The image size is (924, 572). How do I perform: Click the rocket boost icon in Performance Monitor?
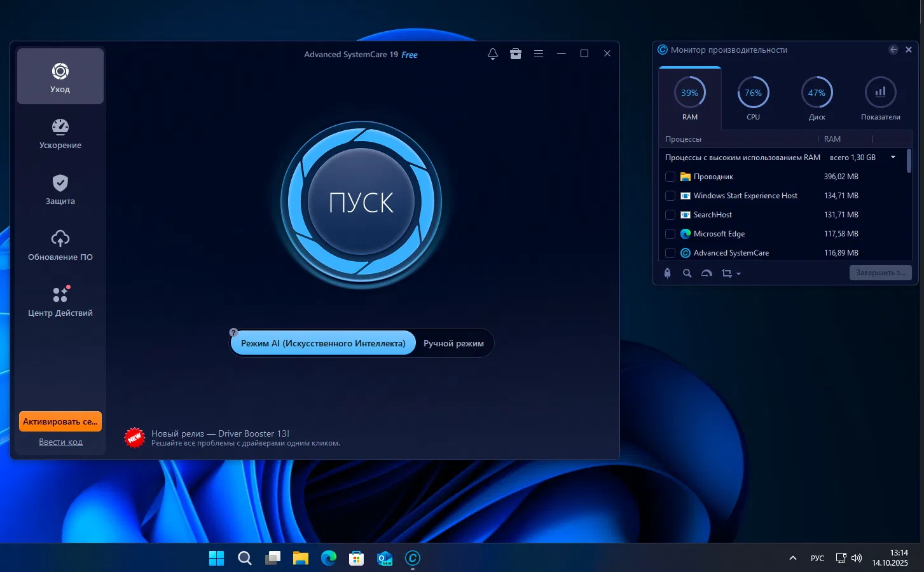click(x=667, y=273)
